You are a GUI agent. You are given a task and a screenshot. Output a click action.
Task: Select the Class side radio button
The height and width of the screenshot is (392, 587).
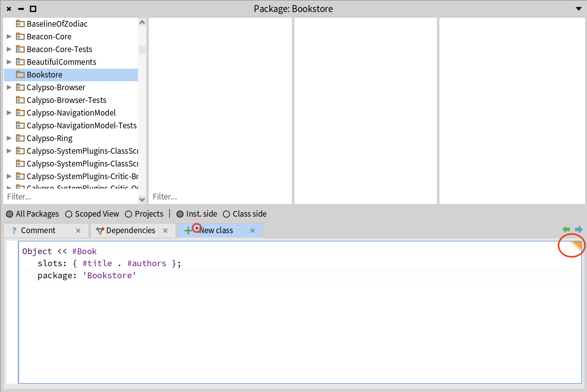coord(226,214)
